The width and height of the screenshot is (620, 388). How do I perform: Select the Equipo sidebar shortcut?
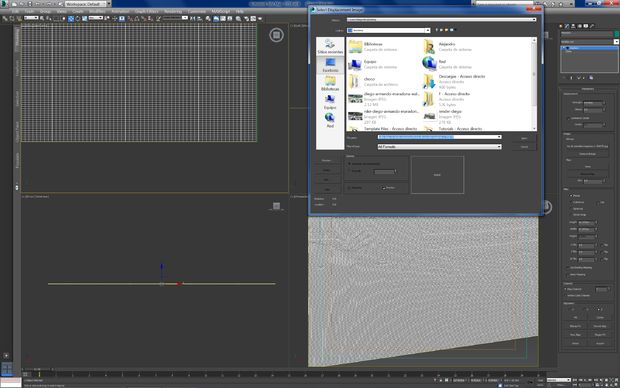point(330,102)
